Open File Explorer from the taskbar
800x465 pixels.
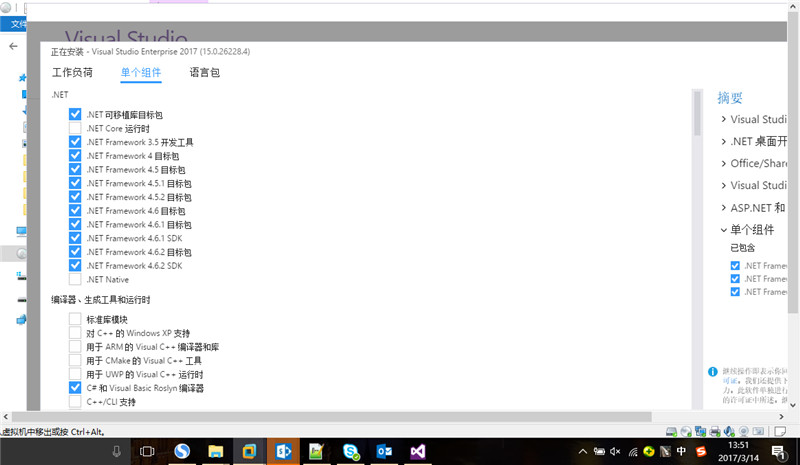coord(215,451)
